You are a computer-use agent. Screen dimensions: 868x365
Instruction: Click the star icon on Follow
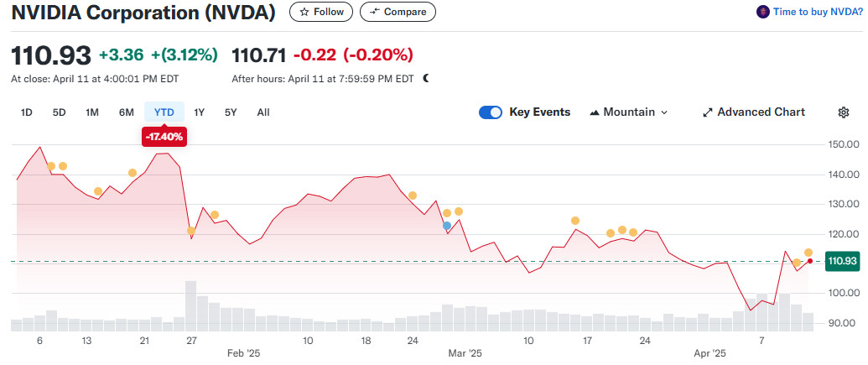click(x=304, y=12)
